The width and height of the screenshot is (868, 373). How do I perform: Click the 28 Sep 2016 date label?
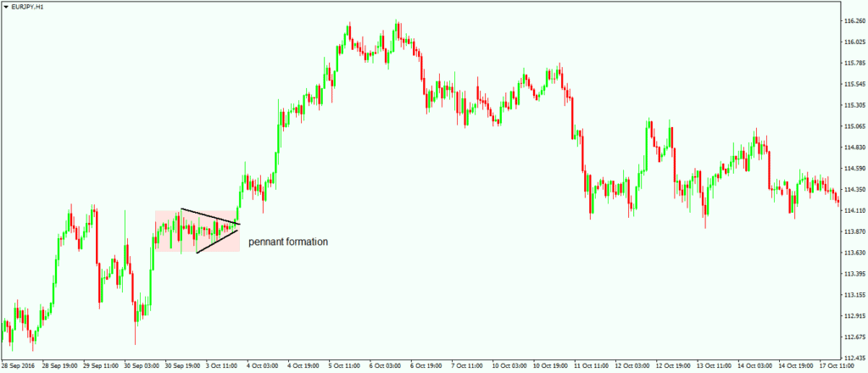click(17, 366)
